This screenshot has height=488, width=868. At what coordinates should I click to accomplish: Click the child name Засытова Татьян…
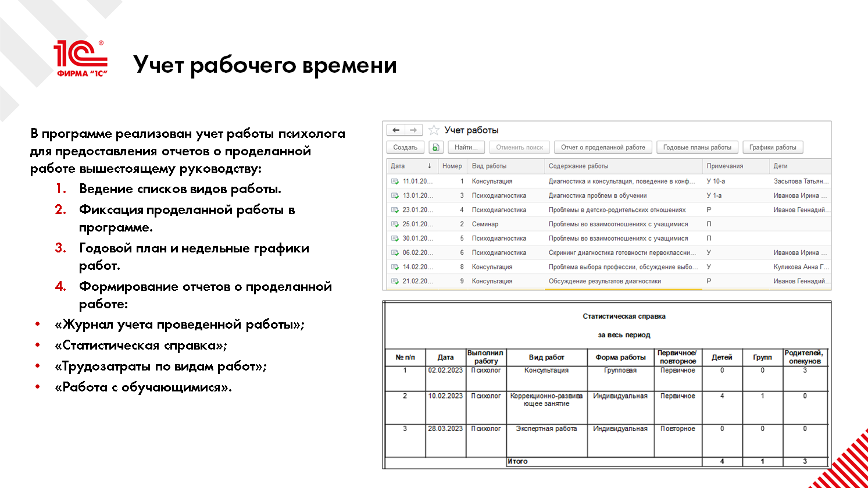[x=801, y=181]
